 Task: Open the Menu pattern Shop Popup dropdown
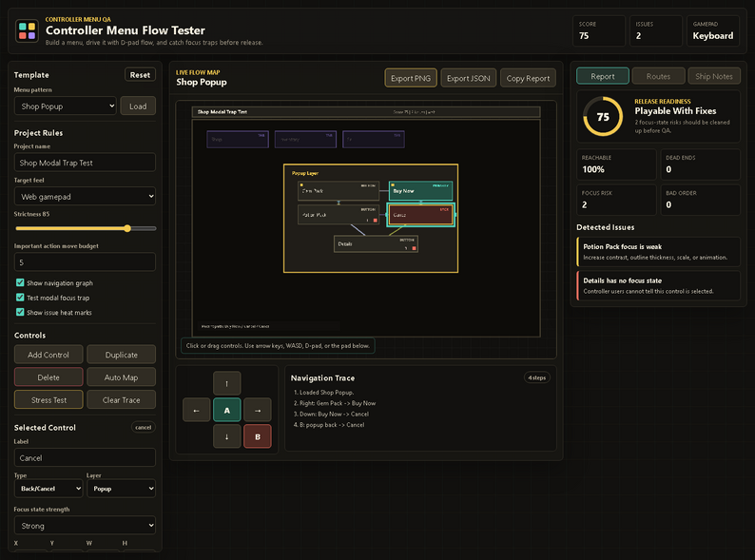[x=66, y=106]
